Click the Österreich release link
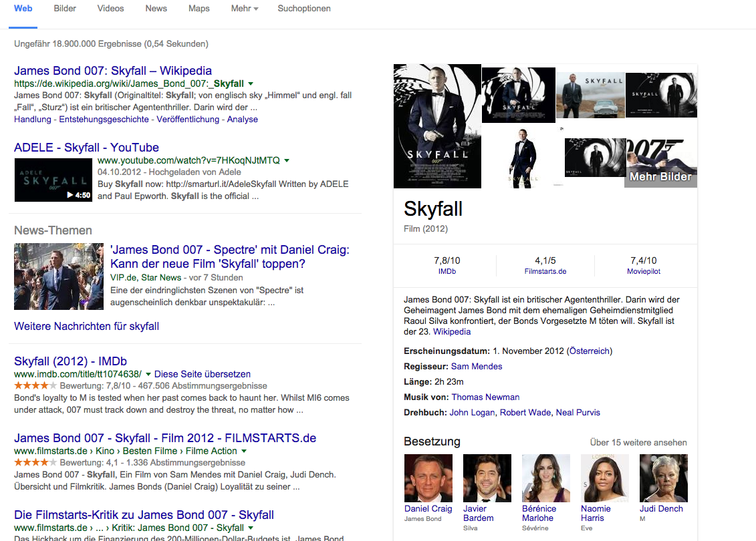 click(x=589, y=351)
